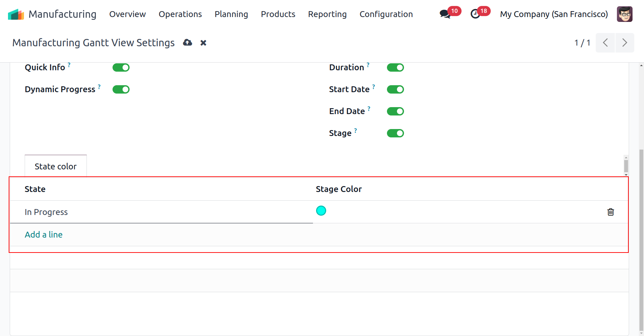Open the Configuration menu
Viewport: 644px width, 336px height.
tap(386, 14)
